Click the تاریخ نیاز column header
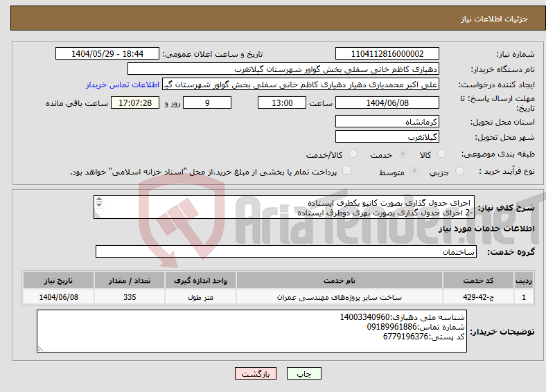Image resolution: width=546 pixels, height=392 pixels. (x=58, y=280)
